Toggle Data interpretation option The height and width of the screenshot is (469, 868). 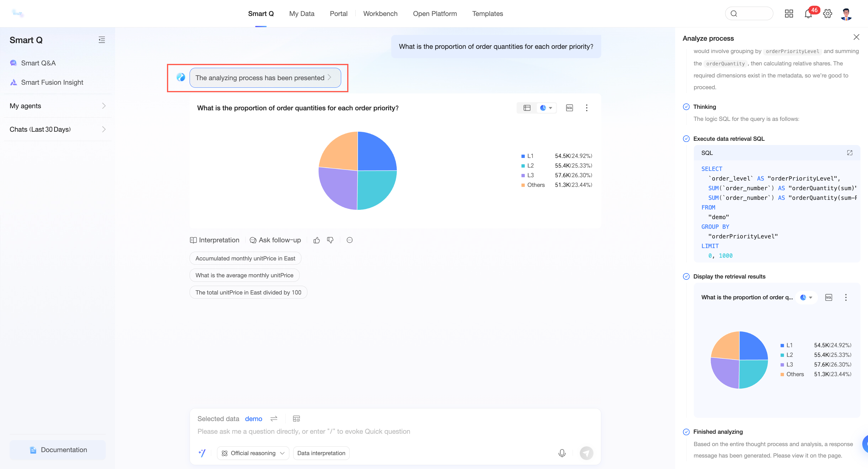coord(321,453)
